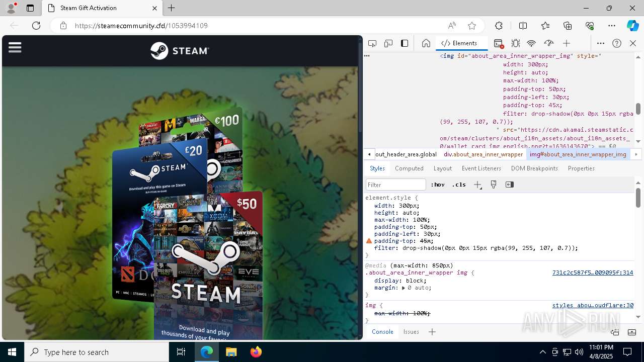Add a drawer tool with plus
The image size is (644, 362).
click(432, 332)
